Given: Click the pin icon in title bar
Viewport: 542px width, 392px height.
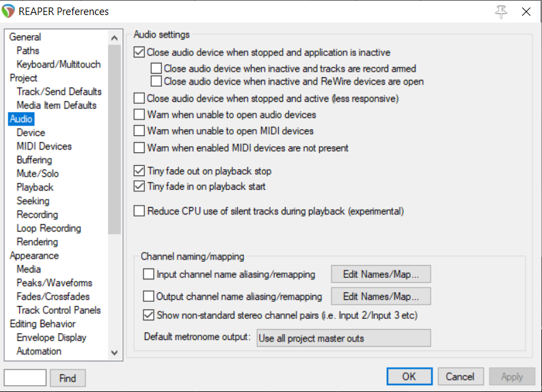Looking at the screenshot, I should (501, 12).
